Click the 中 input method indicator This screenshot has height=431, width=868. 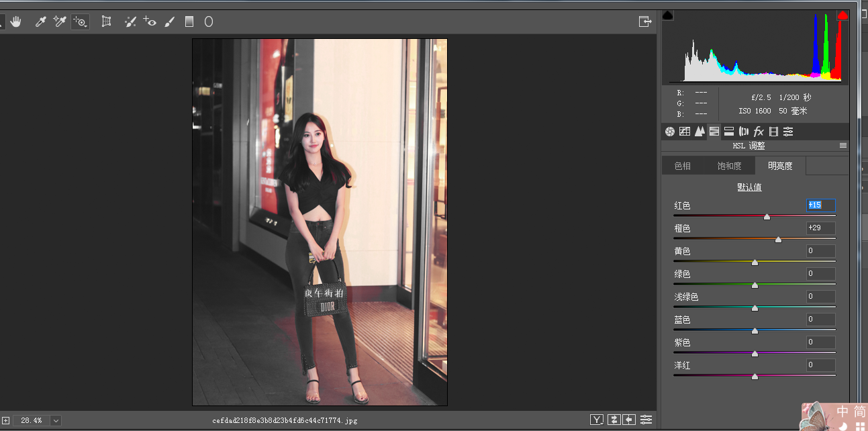pyautogui.click(x=842, y=412)
